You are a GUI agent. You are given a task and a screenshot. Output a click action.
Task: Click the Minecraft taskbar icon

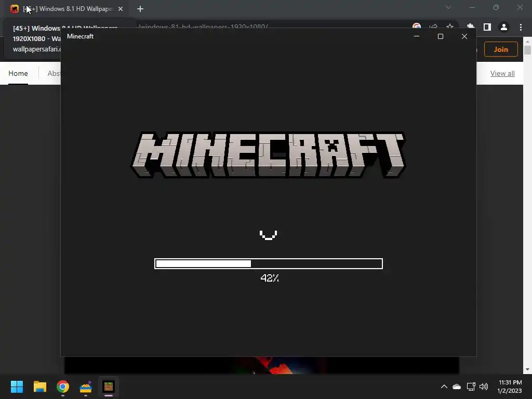[x=109, y=387]
